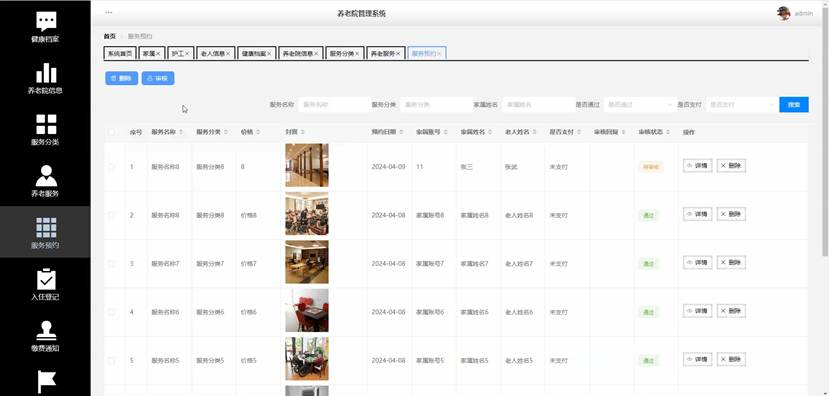Open 养老服务 sidebar item
This screenshot has width=829, height=396.
(x=45, y=180)
